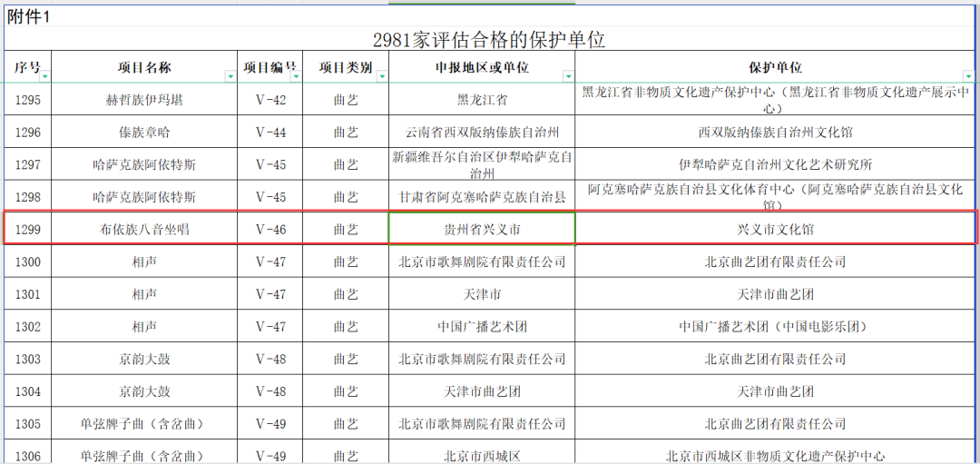Select project number cell V-46

coord(270,230)
